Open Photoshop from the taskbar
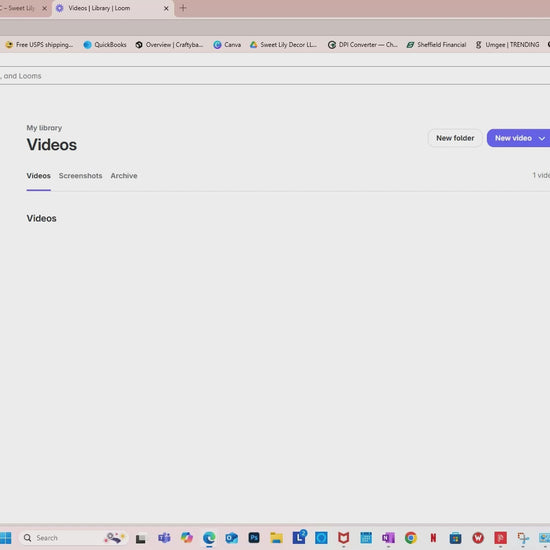 254,537
